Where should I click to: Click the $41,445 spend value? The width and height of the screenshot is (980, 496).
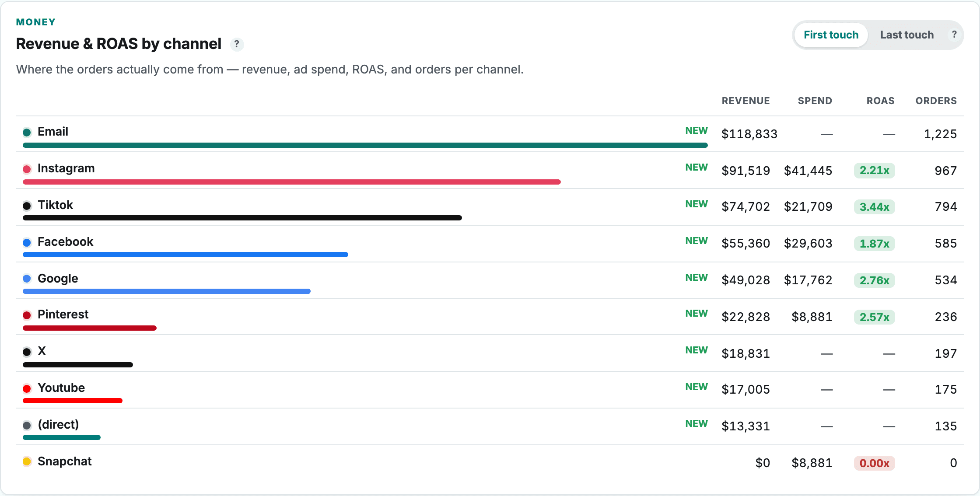(x=808, y=171)
